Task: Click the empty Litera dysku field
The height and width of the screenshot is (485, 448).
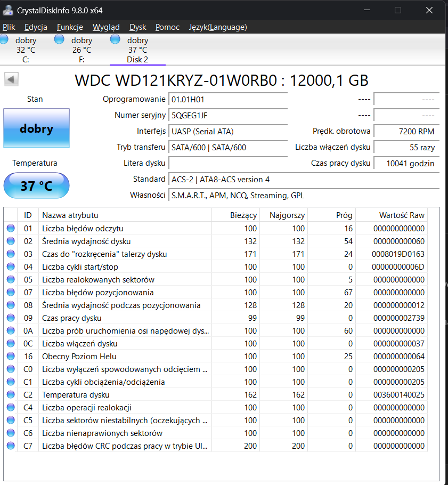Action: pyautogui.click(x=228, y=163)
